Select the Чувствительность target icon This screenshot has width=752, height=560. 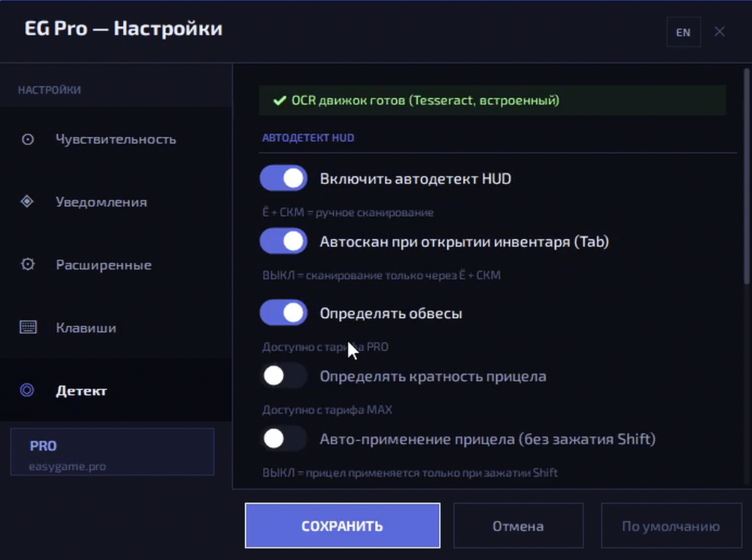click(x=27, y=140)
